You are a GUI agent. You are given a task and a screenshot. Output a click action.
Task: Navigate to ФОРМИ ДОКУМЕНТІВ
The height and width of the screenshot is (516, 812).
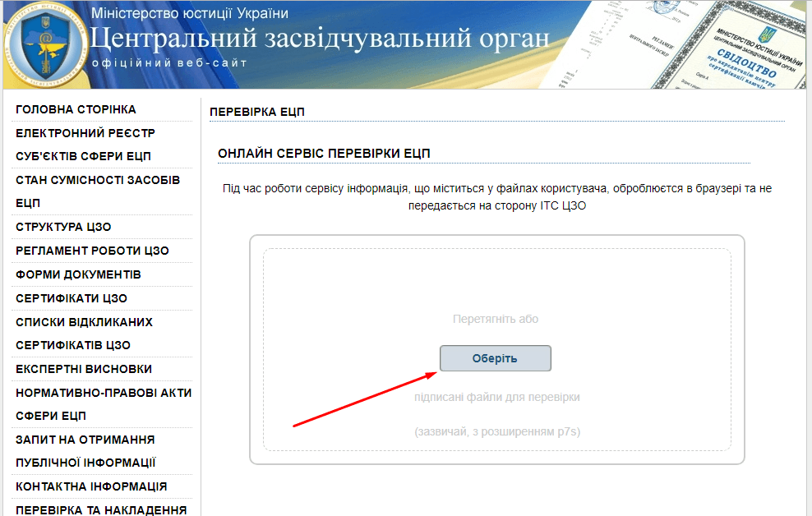point(78,274)
